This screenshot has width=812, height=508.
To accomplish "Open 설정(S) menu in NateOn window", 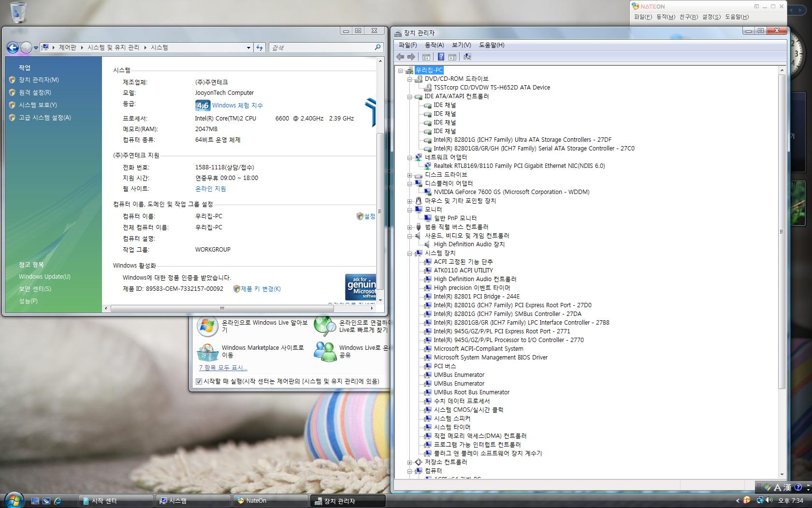I will pyautogui.click(x=711, y=17).
